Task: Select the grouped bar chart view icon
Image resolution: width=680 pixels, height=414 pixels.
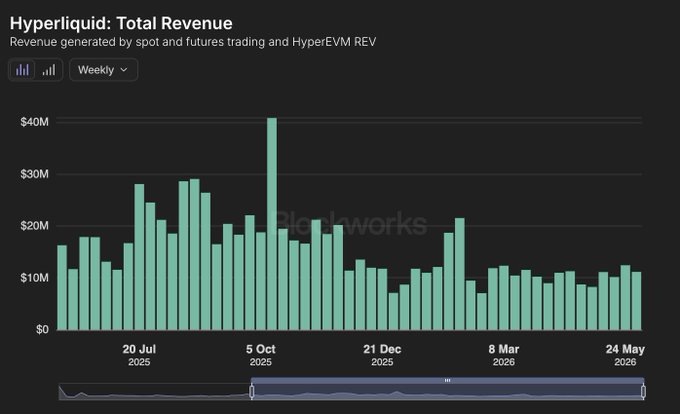Action: tap(22, 70)
